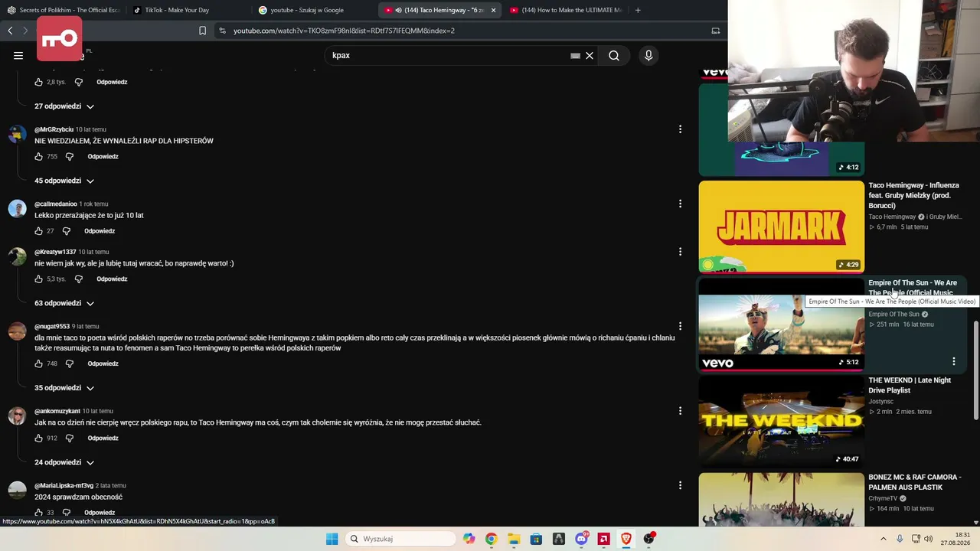980x551 pixels.
Task: Click the browser address bar URL
Action: (344, 31)
